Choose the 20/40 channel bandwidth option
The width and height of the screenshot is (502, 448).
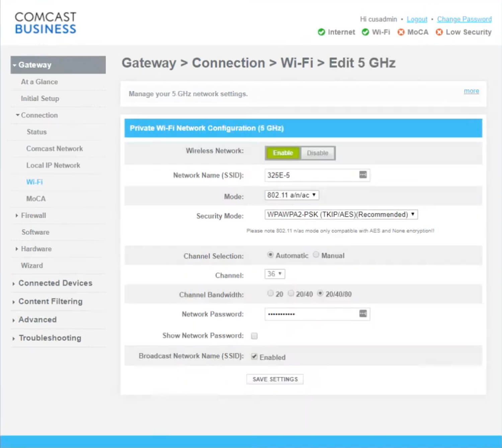[291, 294]
